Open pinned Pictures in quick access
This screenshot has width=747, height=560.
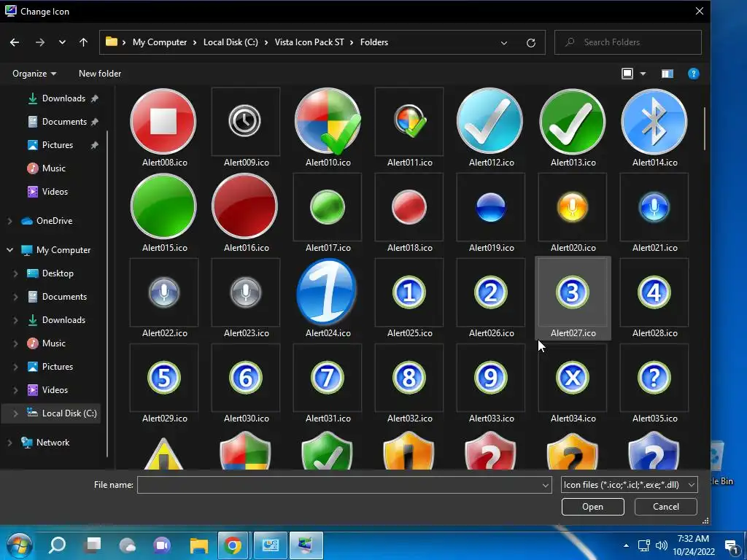click(x=57, y=145)
